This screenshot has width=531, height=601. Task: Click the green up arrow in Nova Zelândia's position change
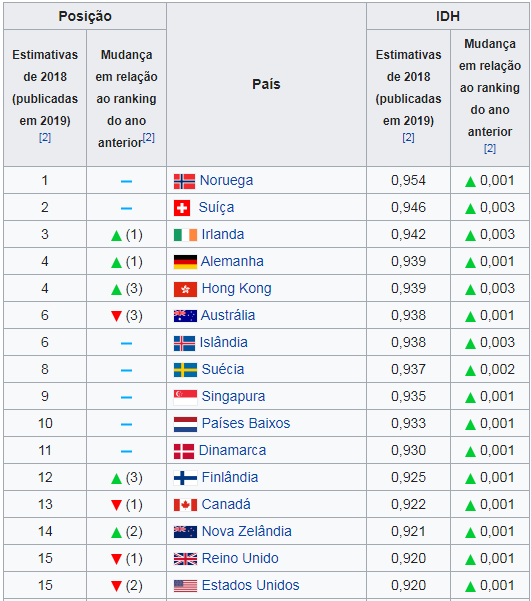coord(116,532)
